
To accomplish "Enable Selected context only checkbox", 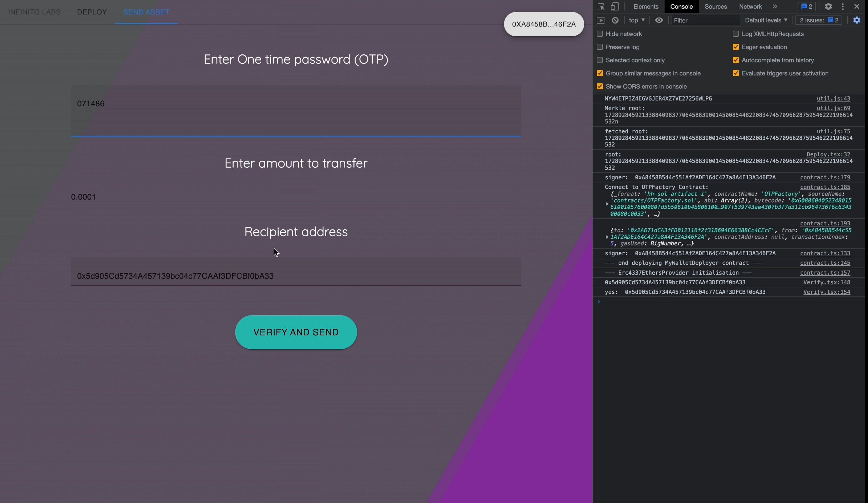I will click(x=600, y=60).
